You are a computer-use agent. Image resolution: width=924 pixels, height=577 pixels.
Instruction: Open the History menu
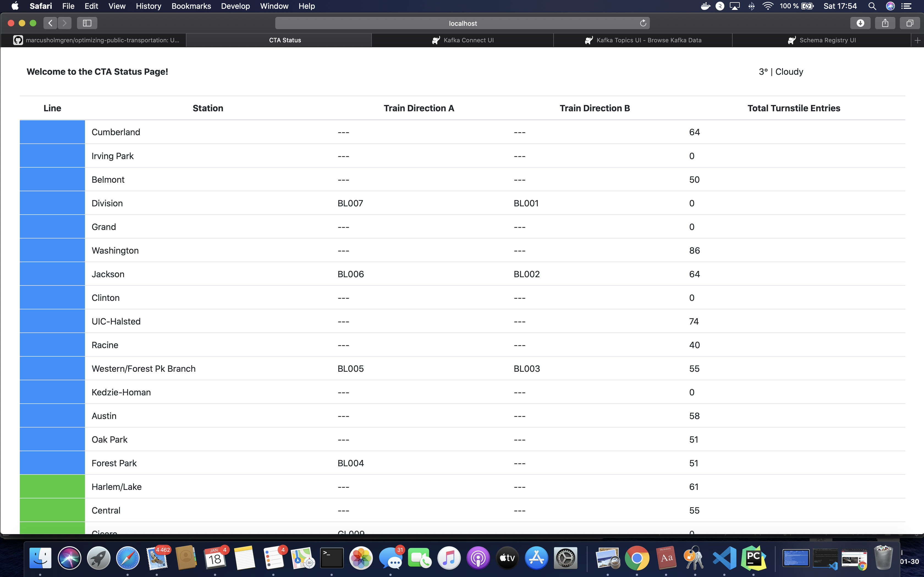click(148, 6)
